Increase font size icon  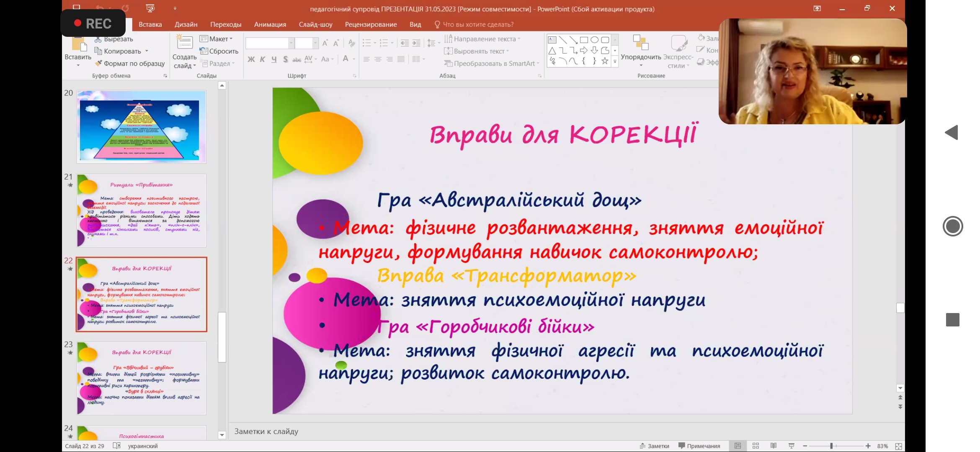(x=325, y=43)
